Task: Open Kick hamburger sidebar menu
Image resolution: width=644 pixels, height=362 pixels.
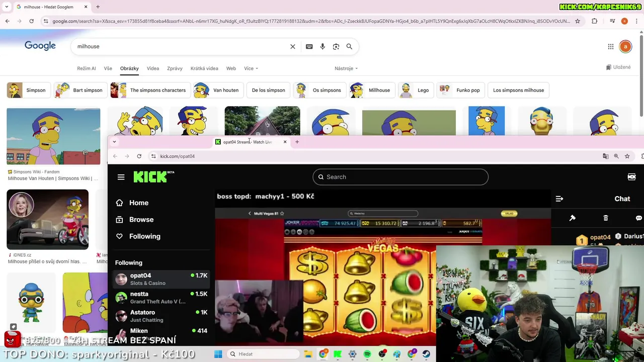Action: click(121, 177)
